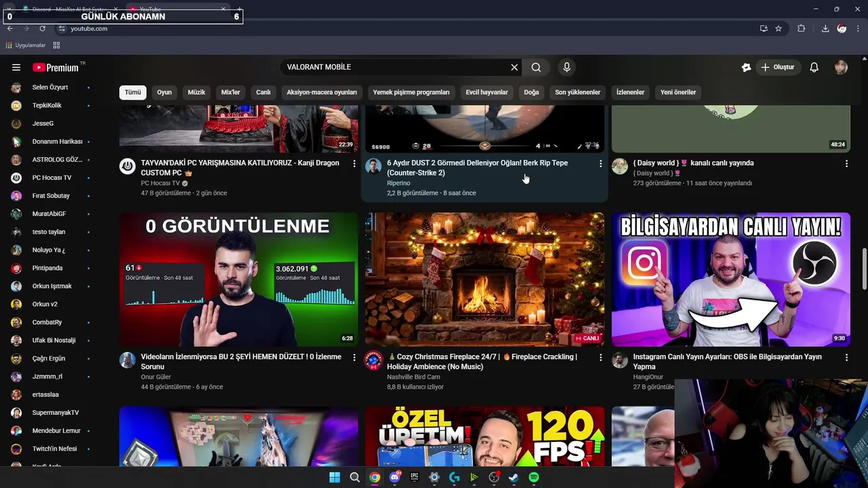
Task: Open video title Instagram Canlı Yayın Ayarları
Action: click(727, 362)
